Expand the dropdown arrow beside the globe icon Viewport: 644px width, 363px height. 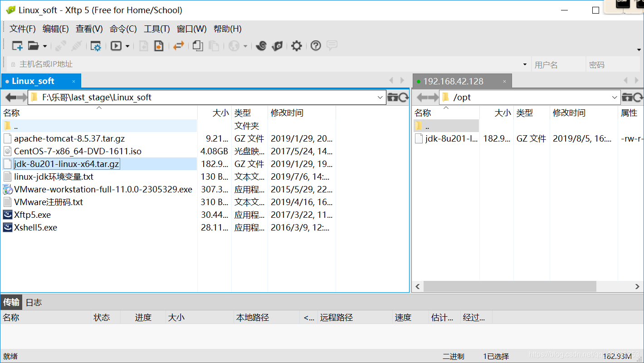pos(245,46)
